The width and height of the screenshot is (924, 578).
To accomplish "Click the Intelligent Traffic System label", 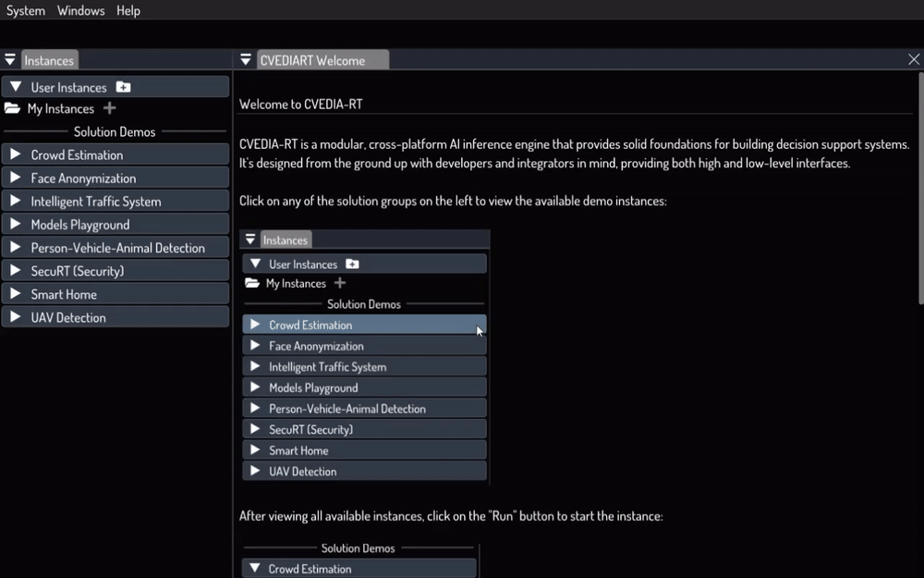I will pos(96,202).
